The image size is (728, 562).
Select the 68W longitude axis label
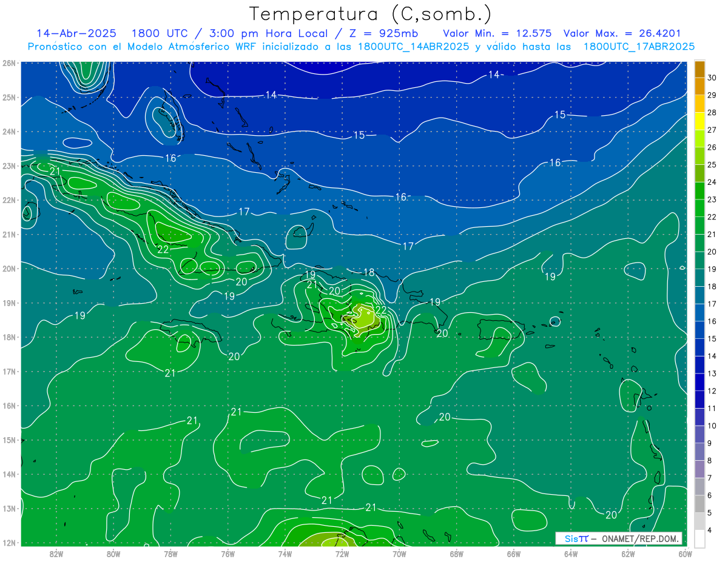[456, 553]
